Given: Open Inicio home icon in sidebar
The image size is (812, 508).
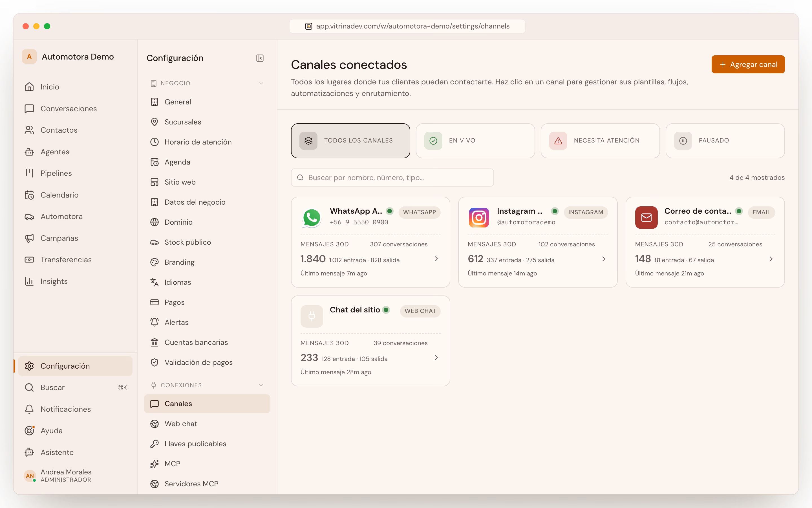Looking at the screenshot, I should 29,87.
